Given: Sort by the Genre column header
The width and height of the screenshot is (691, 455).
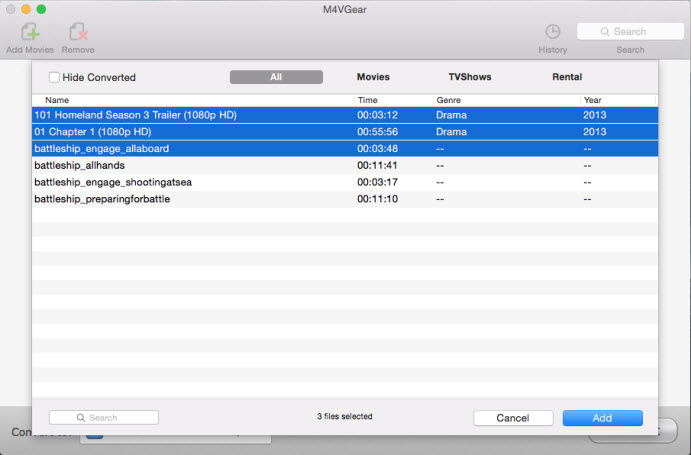Looking at the screenshot, I should pos(507,100).
